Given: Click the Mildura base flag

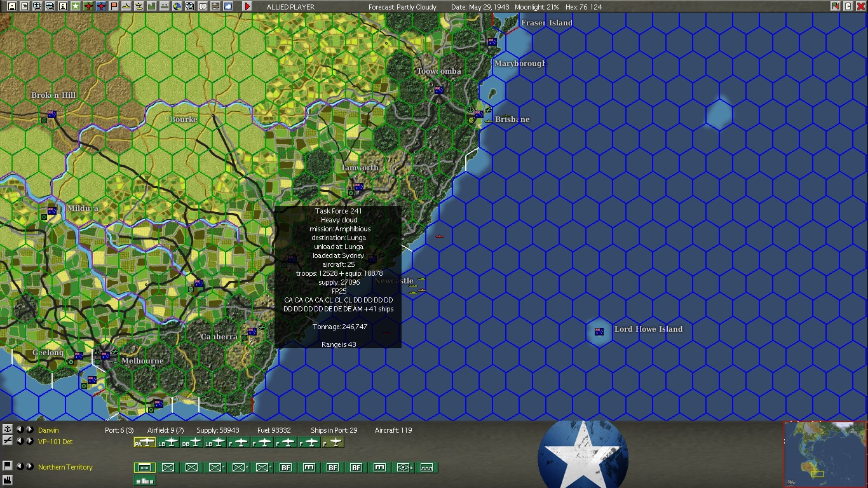Looking at the screenshot, I should pyautogui.click(x=52, y=211).
